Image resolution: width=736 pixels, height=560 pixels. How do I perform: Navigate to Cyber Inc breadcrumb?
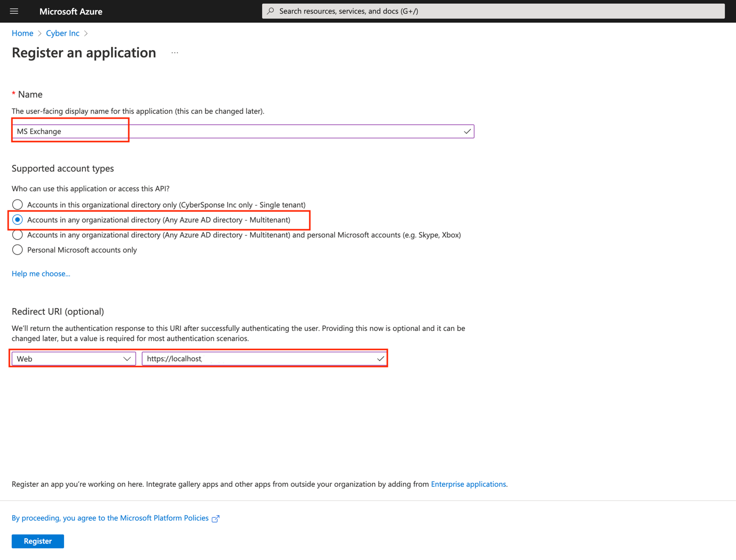[62, 33]
